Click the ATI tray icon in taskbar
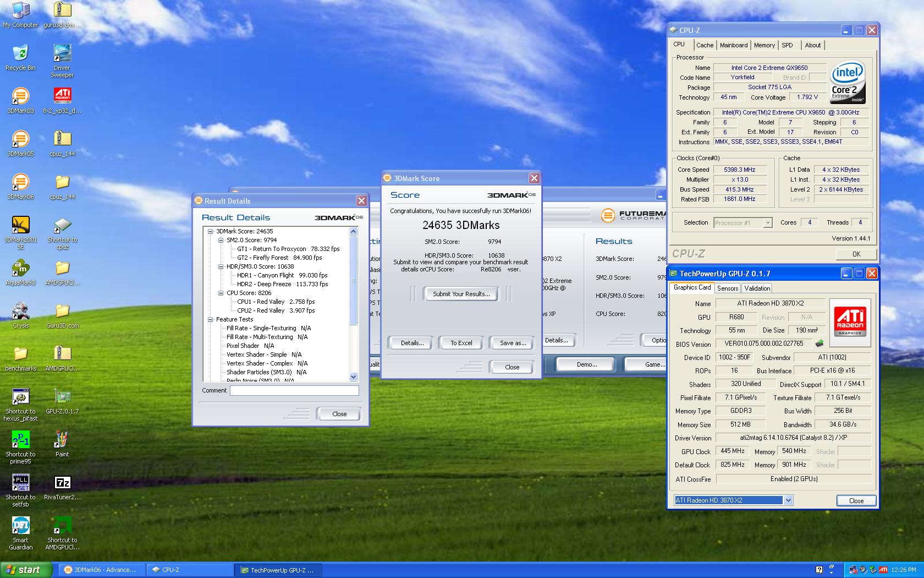924x578 pixels. coord(883,570)
